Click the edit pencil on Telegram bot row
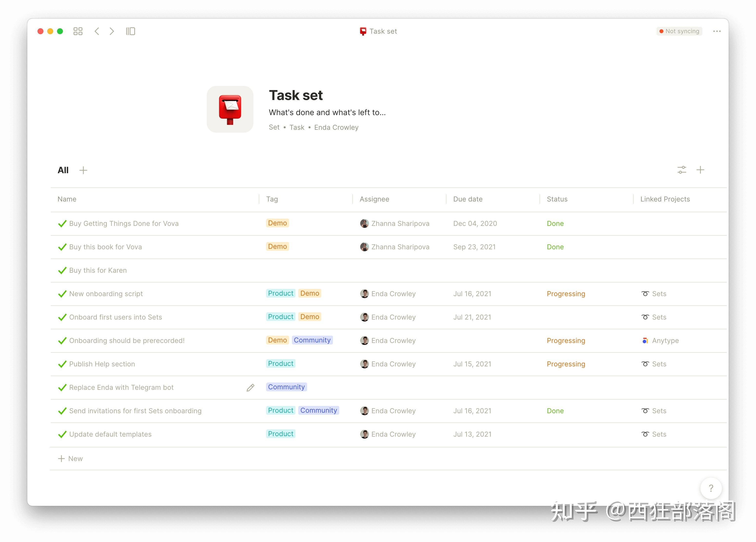This screenshot has width=756, height=542. (250, 388)
